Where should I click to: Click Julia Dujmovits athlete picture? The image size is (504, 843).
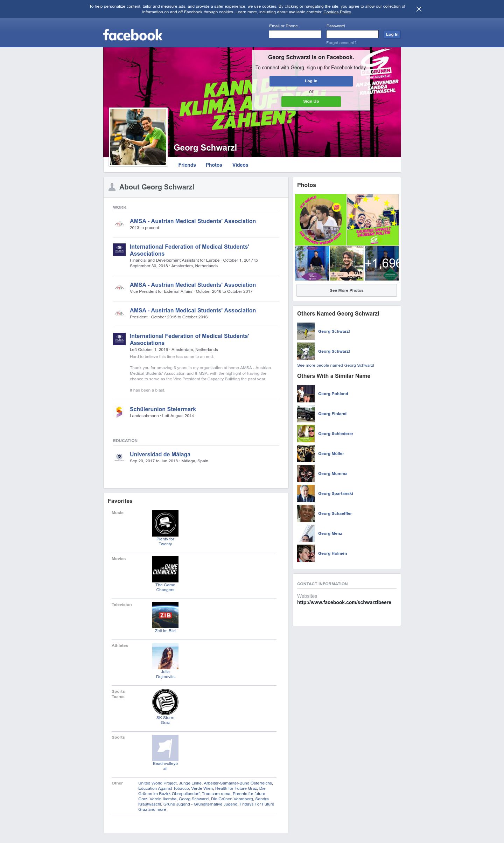tap(165, 656)
